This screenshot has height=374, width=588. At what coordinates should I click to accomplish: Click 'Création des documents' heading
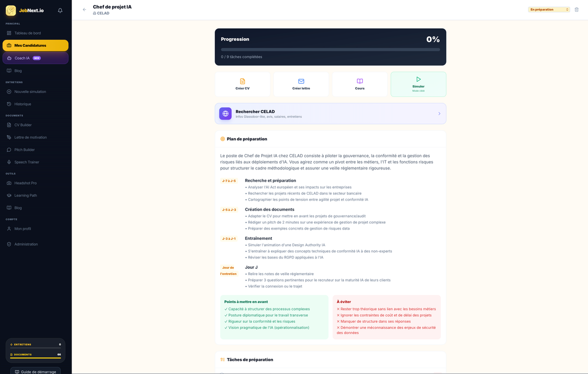tap(269, 210)
